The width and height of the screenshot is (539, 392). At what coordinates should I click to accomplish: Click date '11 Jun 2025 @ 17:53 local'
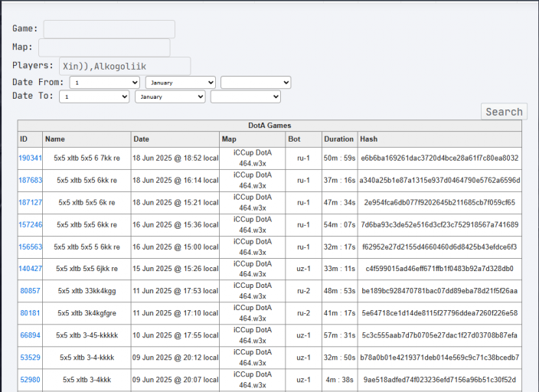pyautogui.click(x=175, y=291)
